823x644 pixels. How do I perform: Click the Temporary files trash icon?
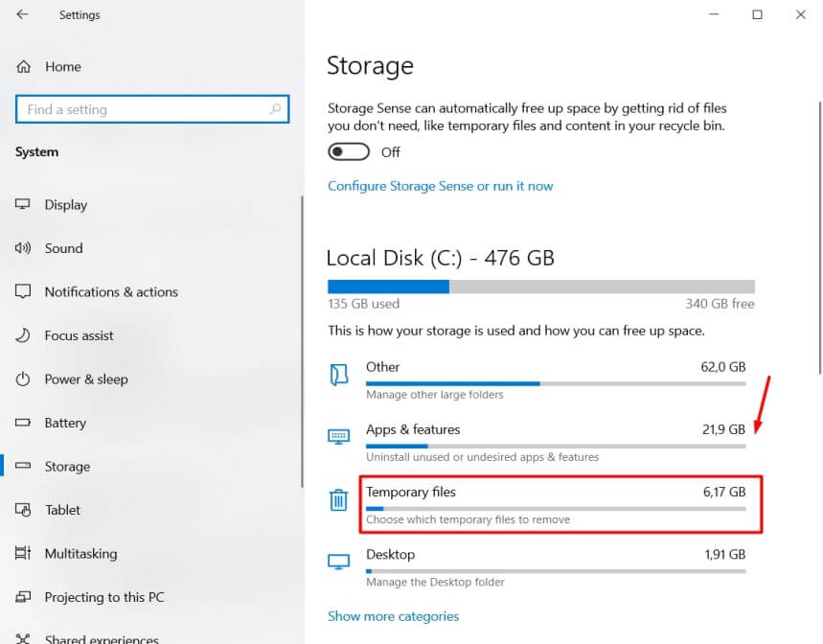pos(338,499)
